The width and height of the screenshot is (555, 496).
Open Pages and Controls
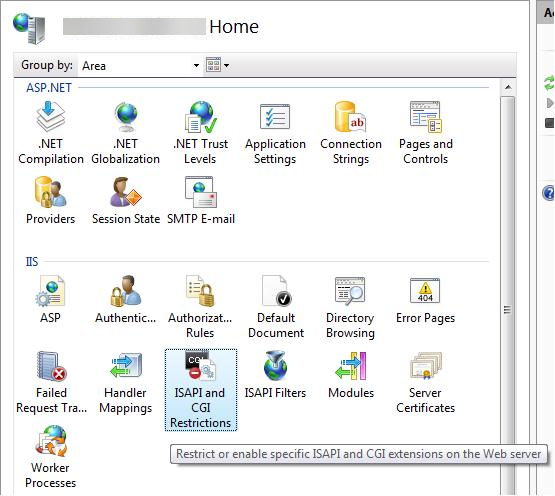point(426,133)
